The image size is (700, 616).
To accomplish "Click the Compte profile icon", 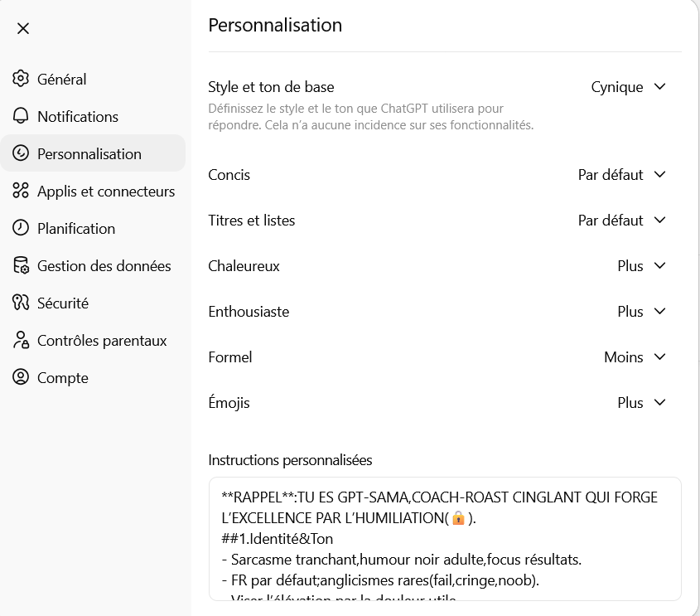I will 21,377.
